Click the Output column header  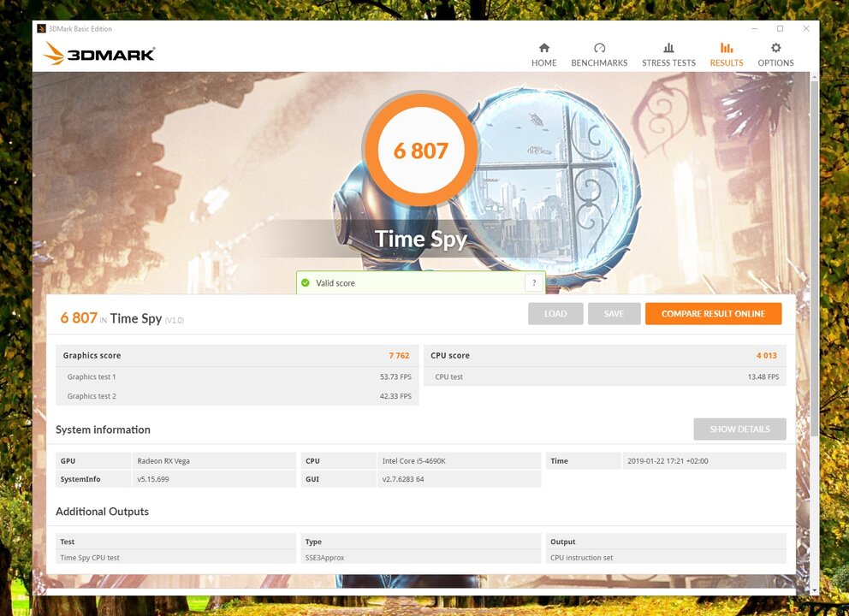pos(562,542)
